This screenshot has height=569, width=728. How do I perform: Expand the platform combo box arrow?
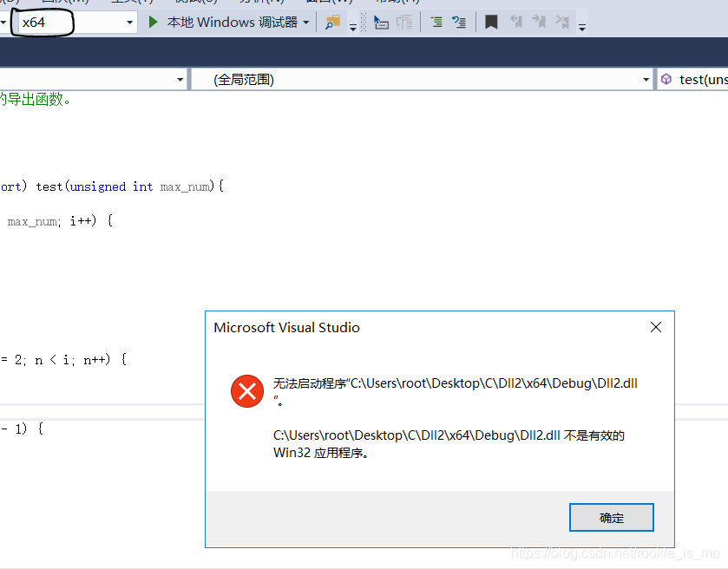(x=129, y=23)
